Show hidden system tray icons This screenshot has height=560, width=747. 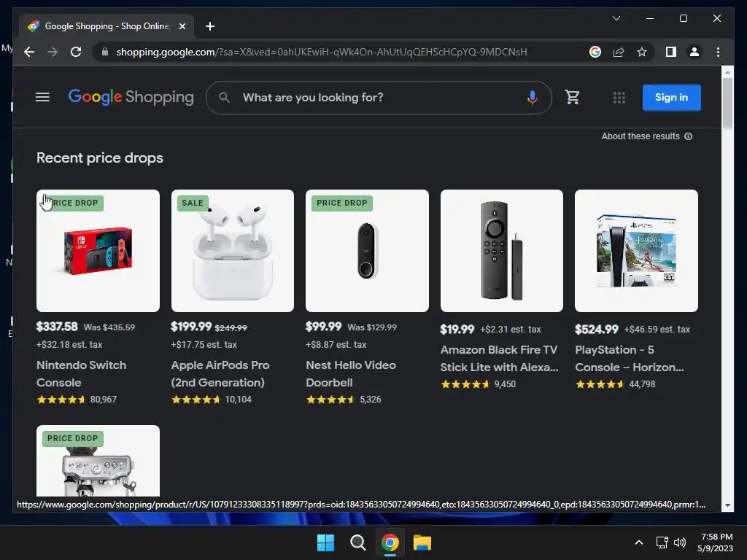coord(639,542)
